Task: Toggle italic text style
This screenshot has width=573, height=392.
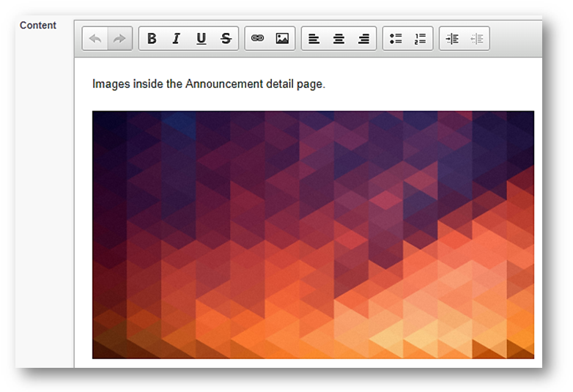Action: [176, 39]
